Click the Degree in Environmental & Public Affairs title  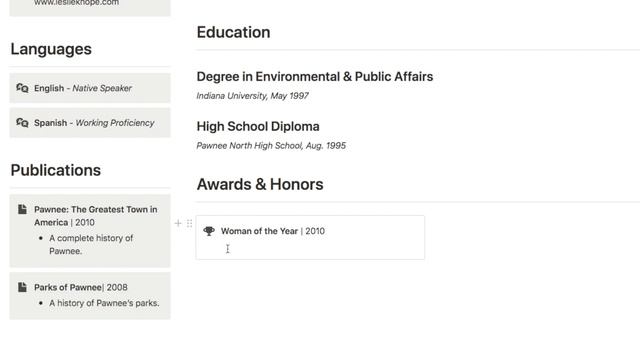315,76
